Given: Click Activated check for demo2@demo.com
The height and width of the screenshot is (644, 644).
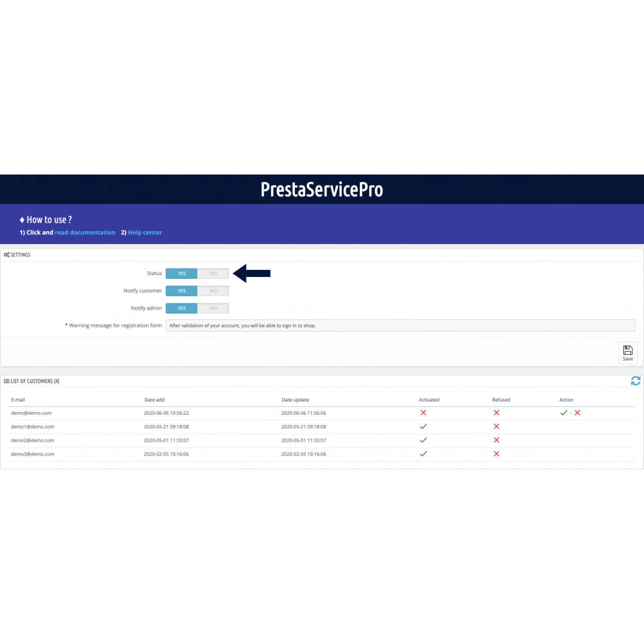Looking at the screenshot, I should [x=423, y=440].
